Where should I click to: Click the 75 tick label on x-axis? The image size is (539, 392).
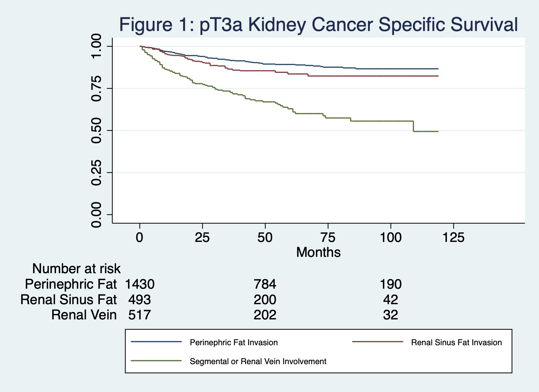pyautogui.click(x=328, y=238)
